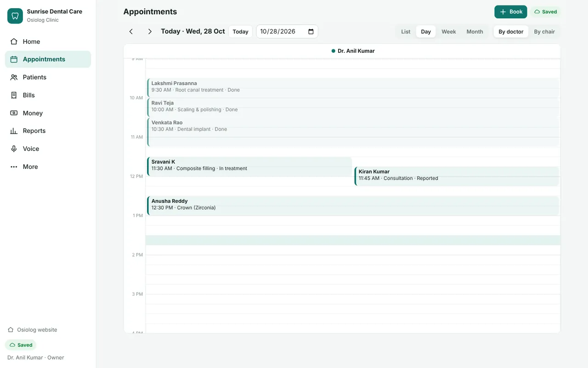Group appointments By chair
588x368 pixels.
[x=544, y=32]
